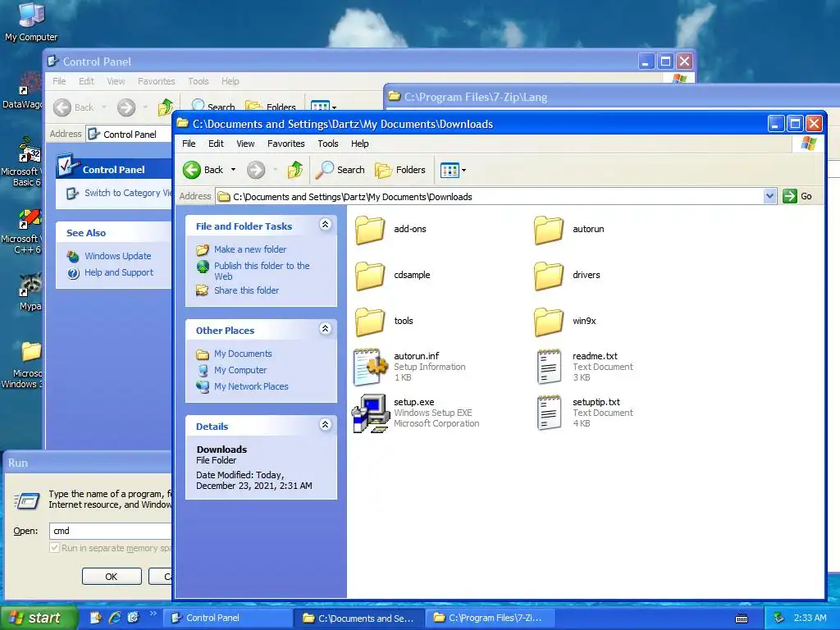Click the tray icon beside the clock
Screen dimensions: 840x630
pos(779,618)
